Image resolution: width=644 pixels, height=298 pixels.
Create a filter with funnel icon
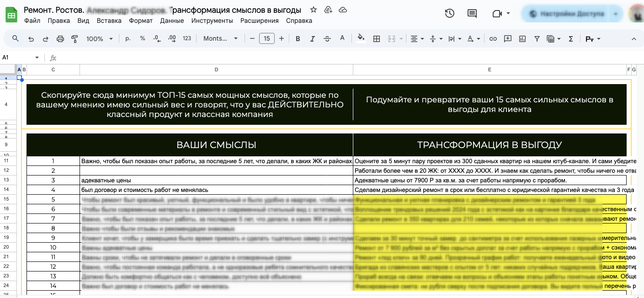pos(537,39)
